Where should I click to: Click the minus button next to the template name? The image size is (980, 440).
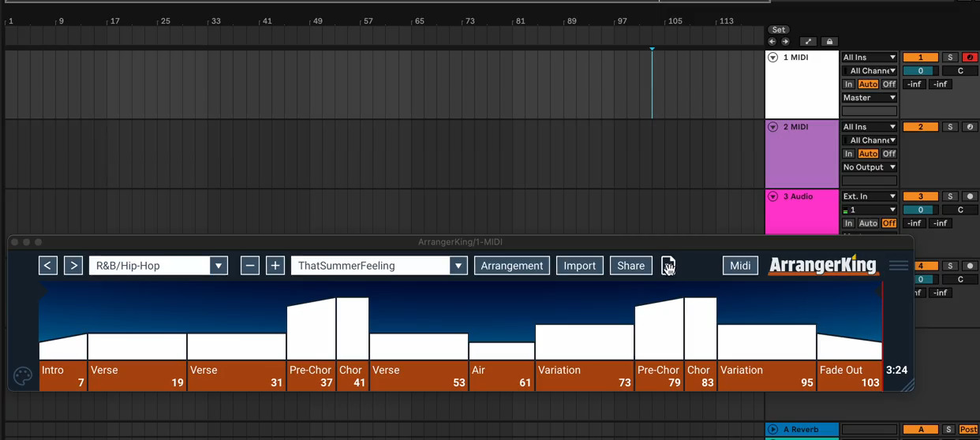pyautogui.click(x=250, y=266)
